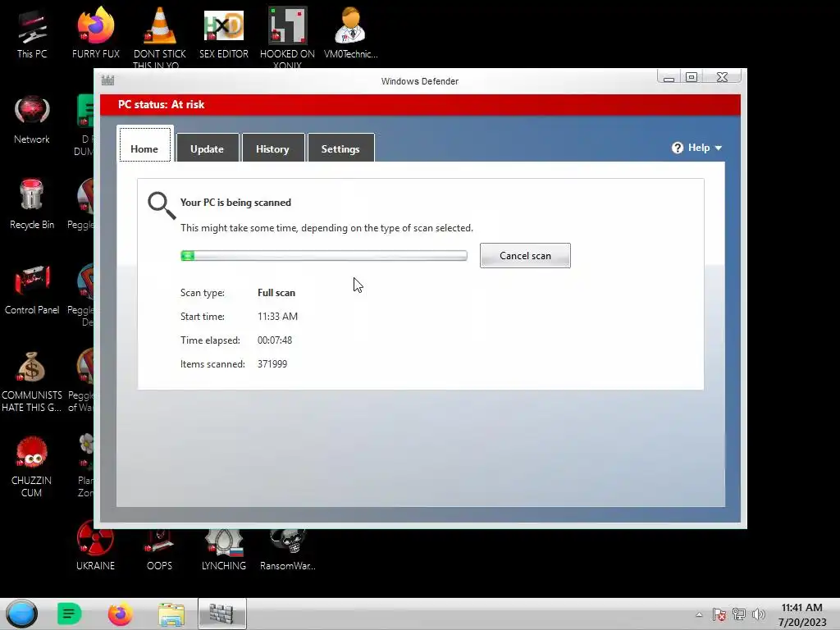Click the time elapsed '00:07:48' value

click(275, 340)
